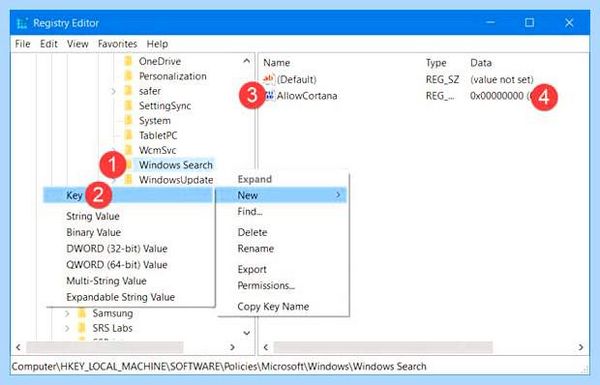
Task: Open the New submenu entry
Action: pos(282,195)
